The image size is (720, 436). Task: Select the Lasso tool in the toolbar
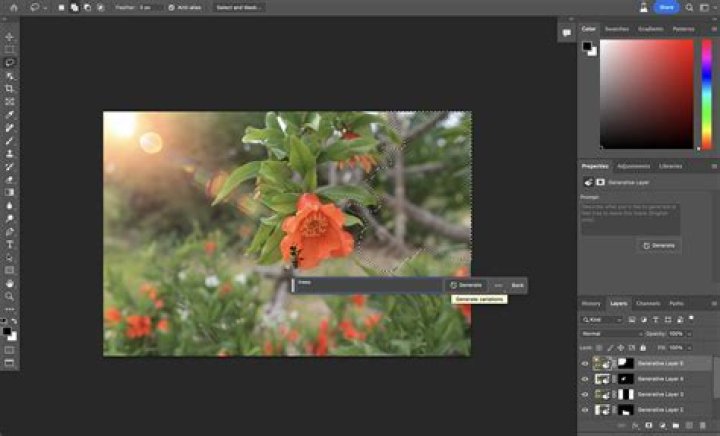(x=10, y=62)
